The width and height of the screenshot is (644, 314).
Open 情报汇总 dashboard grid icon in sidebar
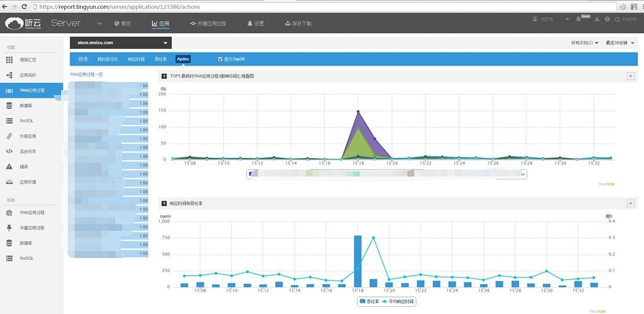tap(9, 60)
